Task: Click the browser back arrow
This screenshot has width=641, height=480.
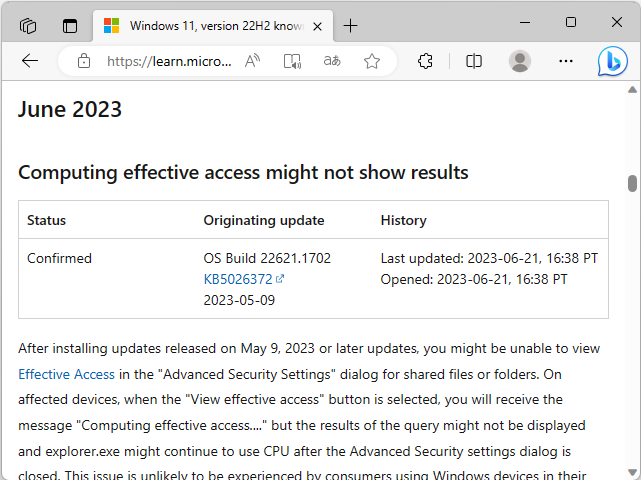Action: 30,61
